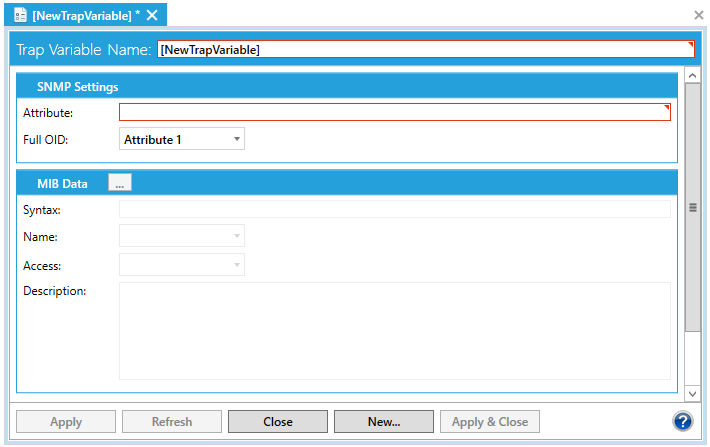Click the MIB Data section header label
710x447 pixels.
62,183
